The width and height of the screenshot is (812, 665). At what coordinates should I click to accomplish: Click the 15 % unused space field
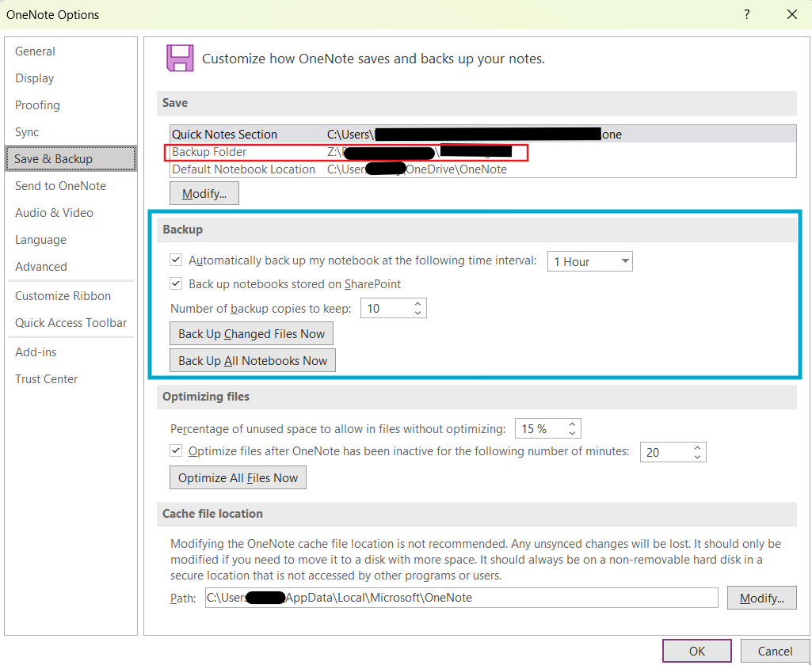540,428
